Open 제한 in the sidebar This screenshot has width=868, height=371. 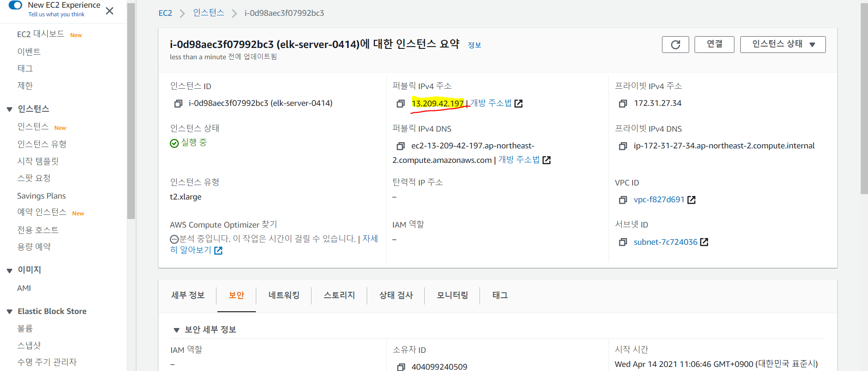click(25, 86)
